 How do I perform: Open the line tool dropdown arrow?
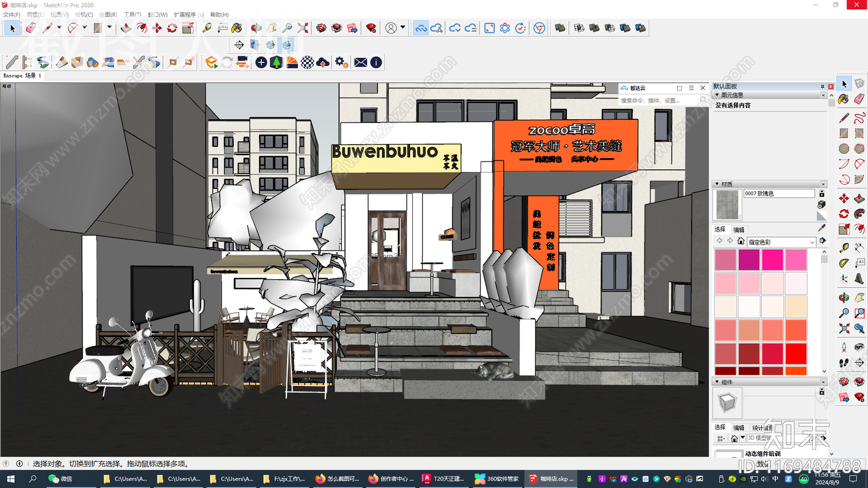(59, 28)
